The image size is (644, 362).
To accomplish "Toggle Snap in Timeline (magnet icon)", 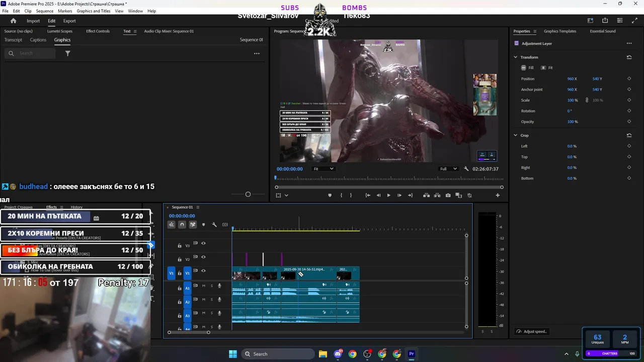I will click(x=182, y=225).
